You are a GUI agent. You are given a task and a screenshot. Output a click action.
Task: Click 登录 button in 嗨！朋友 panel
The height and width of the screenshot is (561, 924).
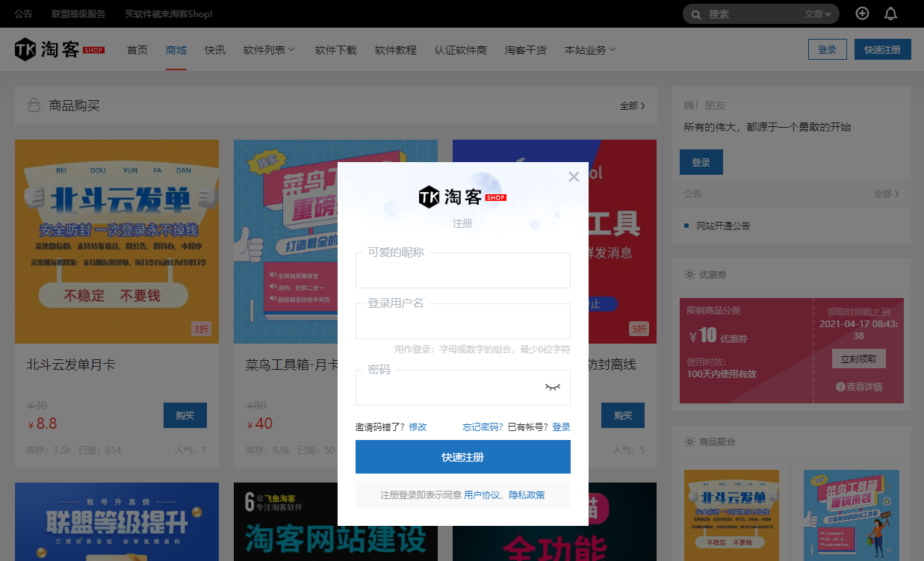coord(701,162)
